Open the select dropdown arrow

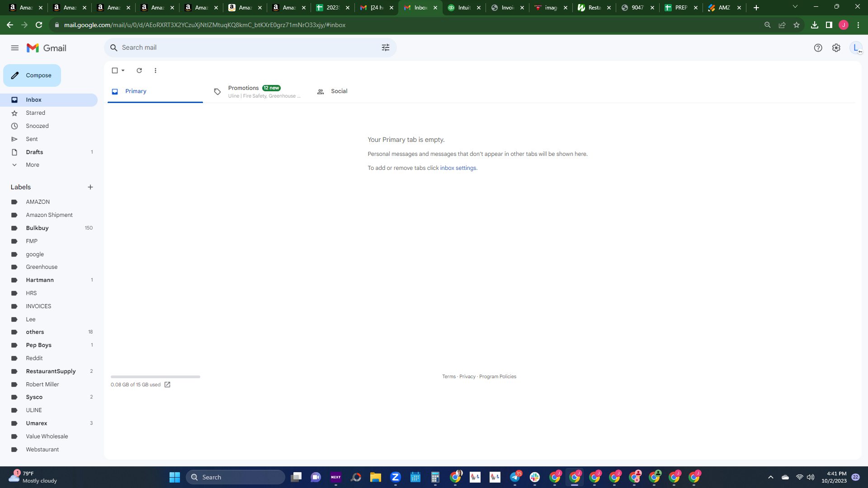click(x=123, y=70)
